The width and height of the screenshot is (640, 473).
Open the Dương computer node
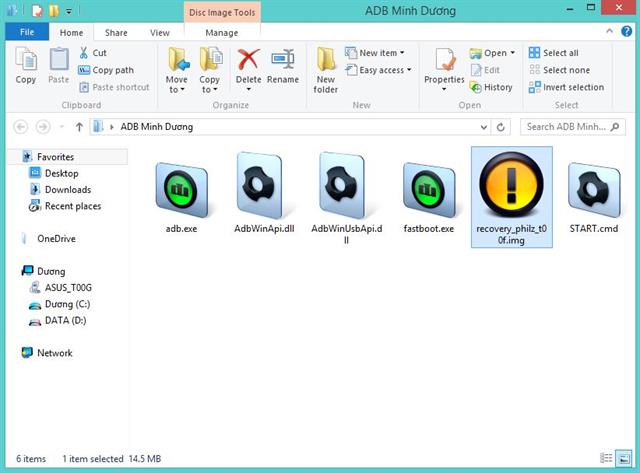[x=51, y=271]
